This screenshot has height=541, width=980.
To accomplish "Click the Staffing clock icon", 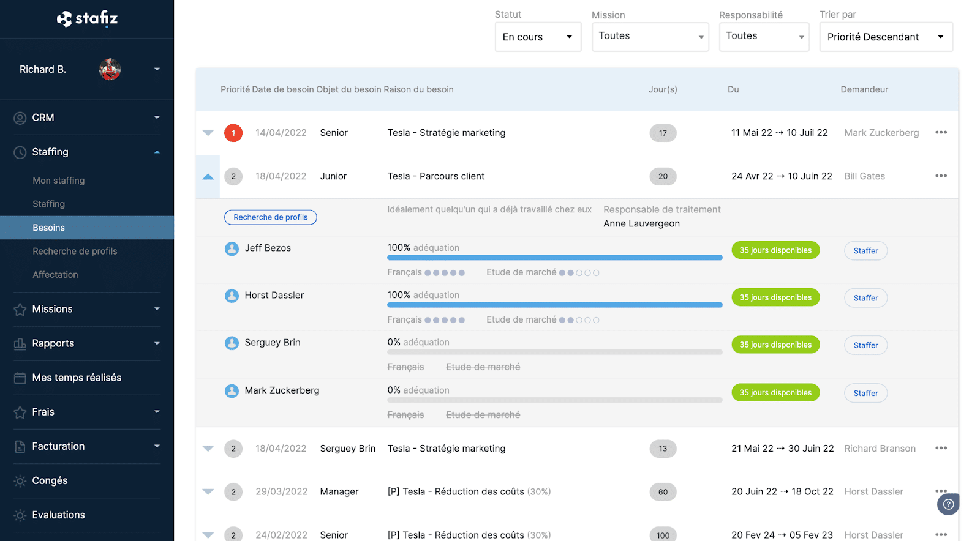I will [20, 152].
